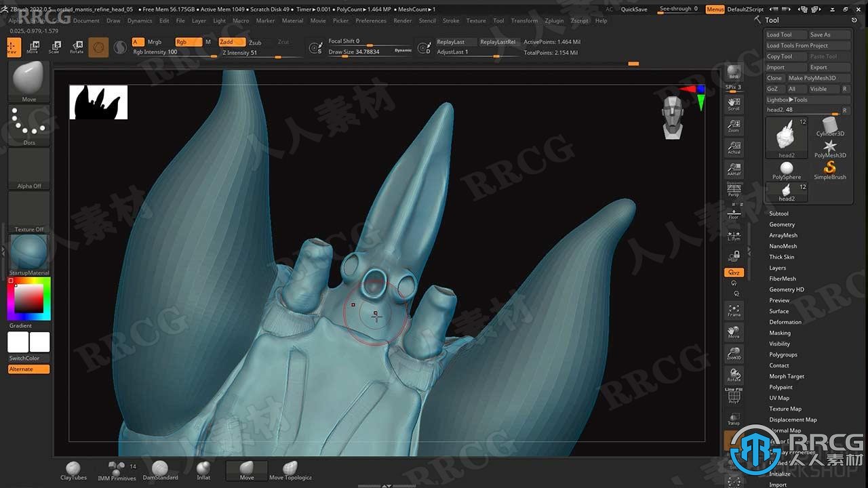Switch to Rotate mode in top shelf
Viewport: 868px width, 488px height.
77,47
